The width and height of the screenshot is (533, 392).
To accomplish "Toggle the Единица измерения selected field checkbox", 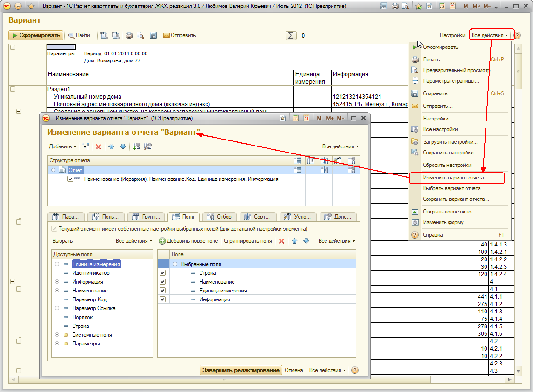I will tap(162, 291).
